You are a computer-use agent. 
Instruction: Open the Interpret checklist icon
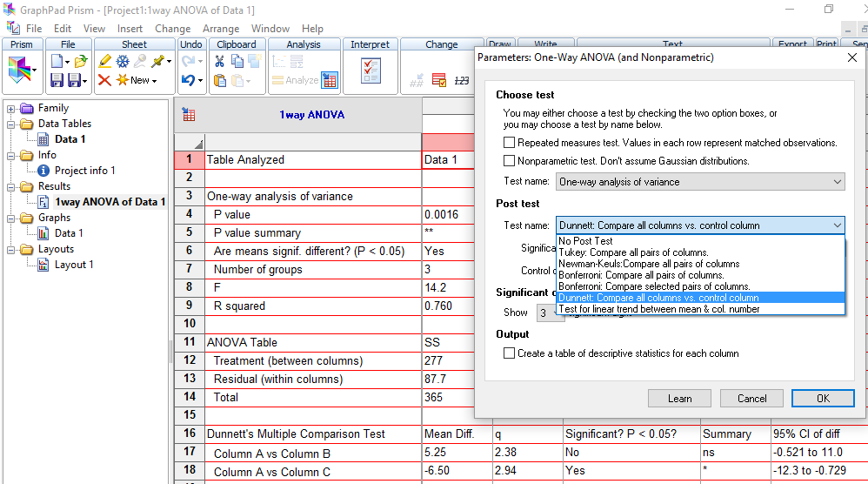coord(371,71)
